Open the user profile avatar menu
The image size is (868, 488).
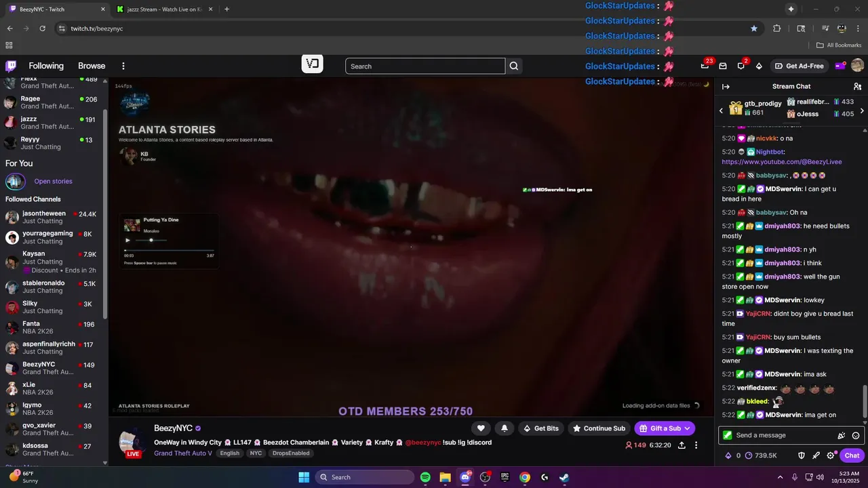(857, 66)
